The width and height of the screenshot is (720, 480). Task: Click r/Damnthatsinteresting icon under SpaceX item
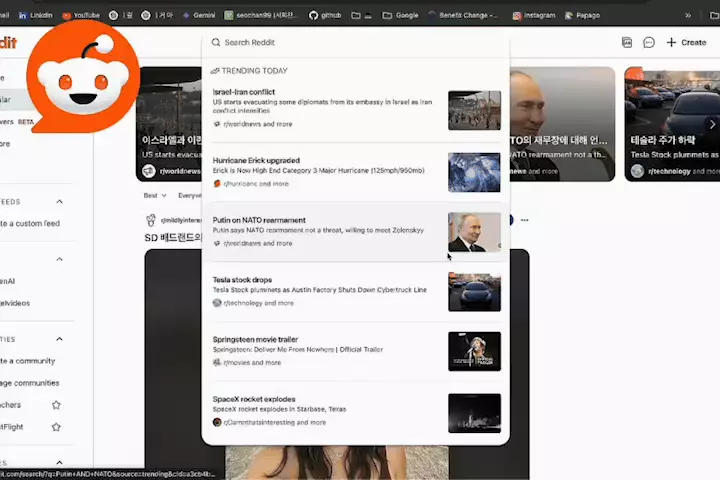(217, 422)
